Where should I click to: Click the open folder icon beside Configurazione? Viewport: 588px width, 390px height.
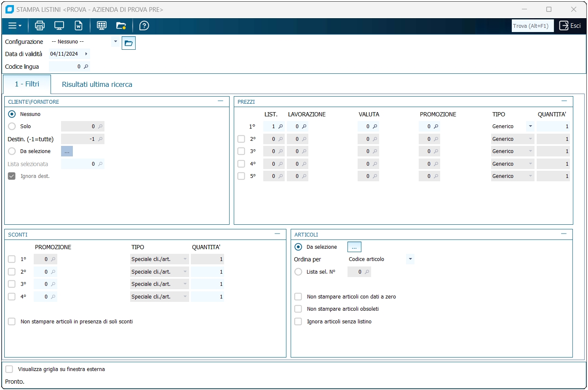coord(128,43)
